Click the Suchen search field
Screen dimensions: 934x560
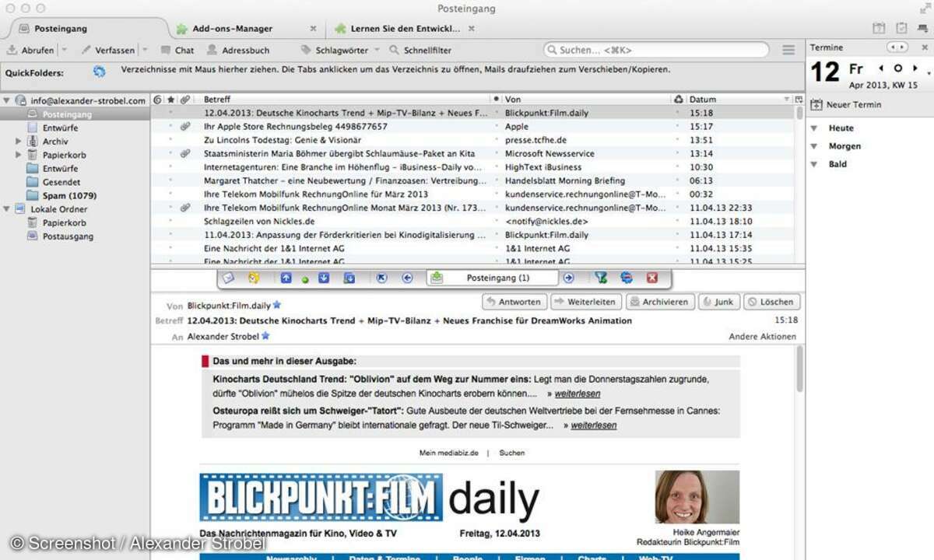click(655, 50)
